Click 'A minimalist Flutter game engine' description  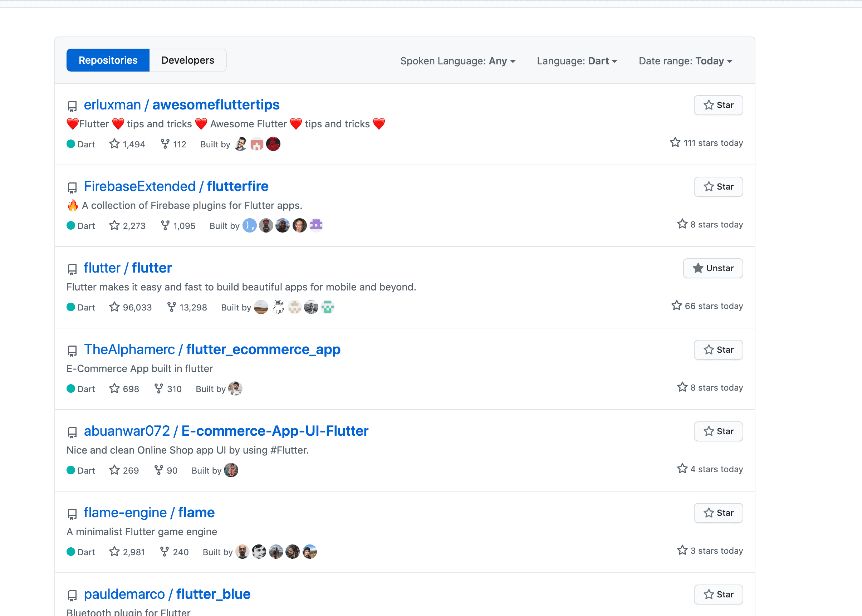tap(142, 532)
